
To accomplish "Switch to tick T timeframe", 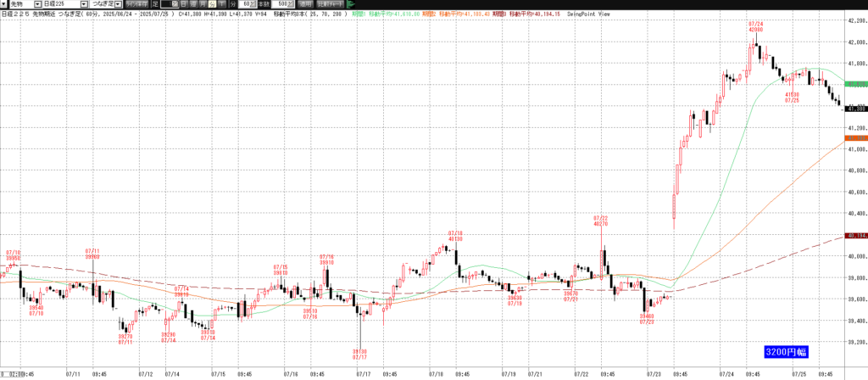I will pyautogui.click(x=223, y=4).
